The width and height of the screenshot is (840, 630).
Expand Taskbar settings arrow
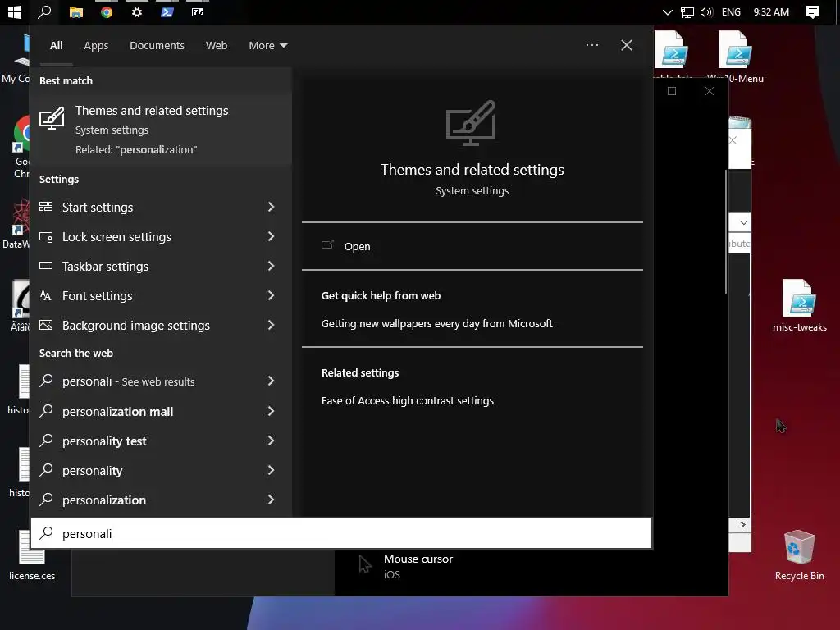pos(271,266)
